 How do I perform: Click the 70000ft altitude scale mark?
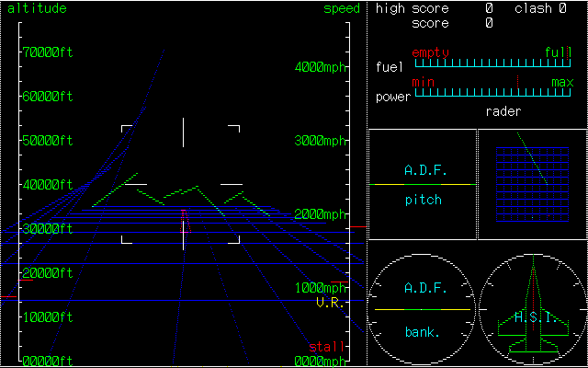pyautogui.click(x=47, y=52)
